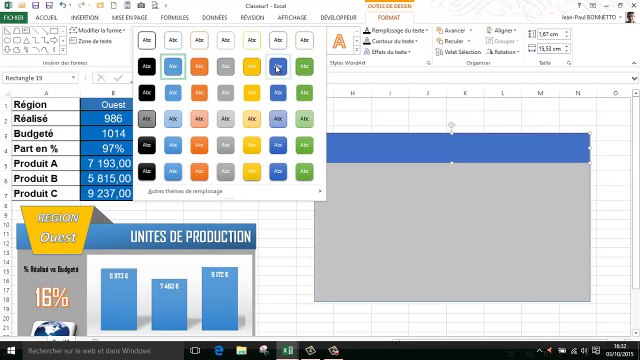Open File Explorer from taskbar
Image resolution: width=640 pixels, height=360 pixels.
pyautogui.click(x=241, y=351)
